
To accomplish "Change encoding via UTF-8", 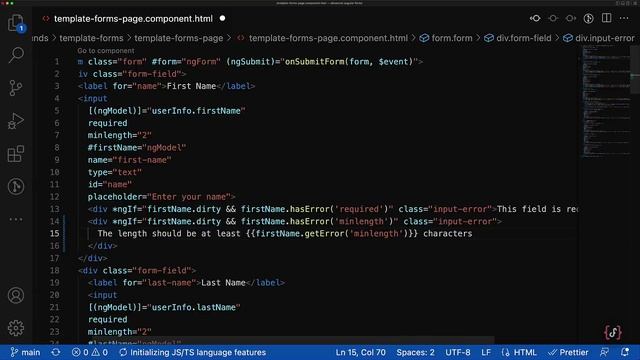I will point(458,352).
